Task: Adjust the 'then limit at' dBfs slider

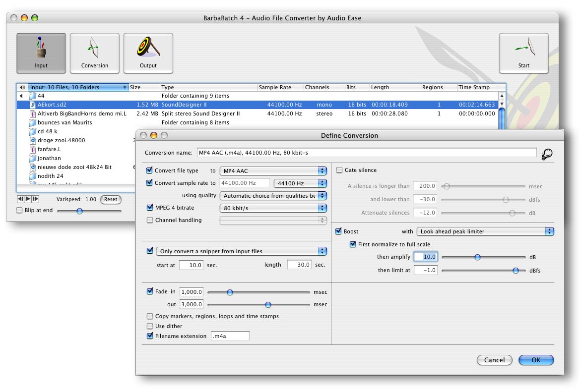Action: pos(516,271)
